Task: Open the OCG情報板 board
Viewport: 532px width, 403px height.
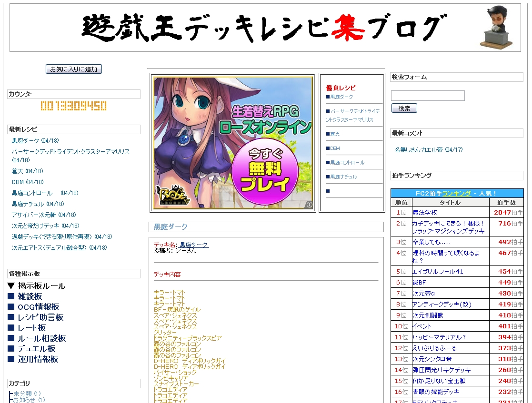Action: 38,307
